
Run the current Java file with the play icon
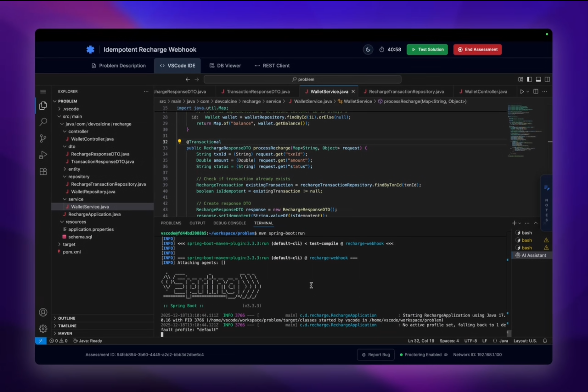coord(522,92)
